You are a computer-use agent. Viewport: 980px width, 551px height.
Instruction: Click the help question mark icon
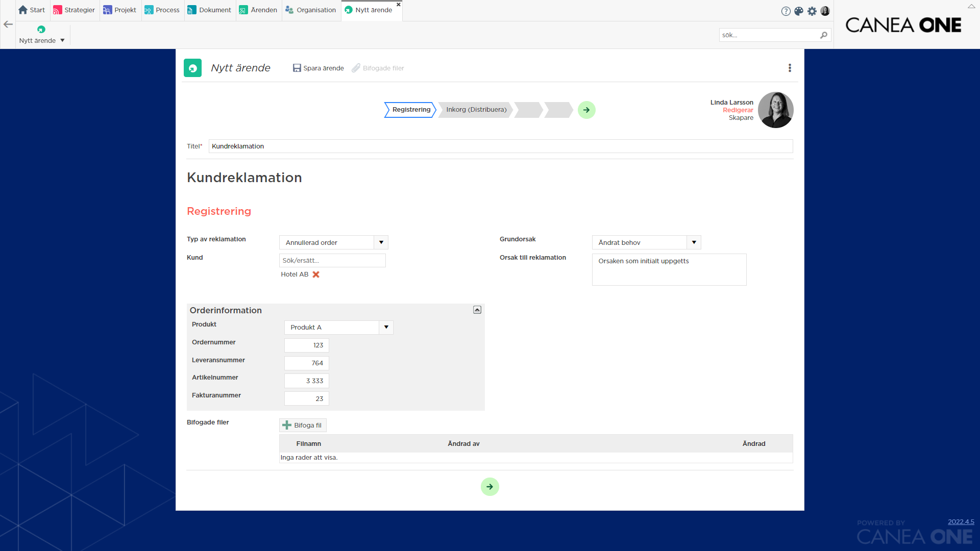pyautogui.click(x=786, y=11)
